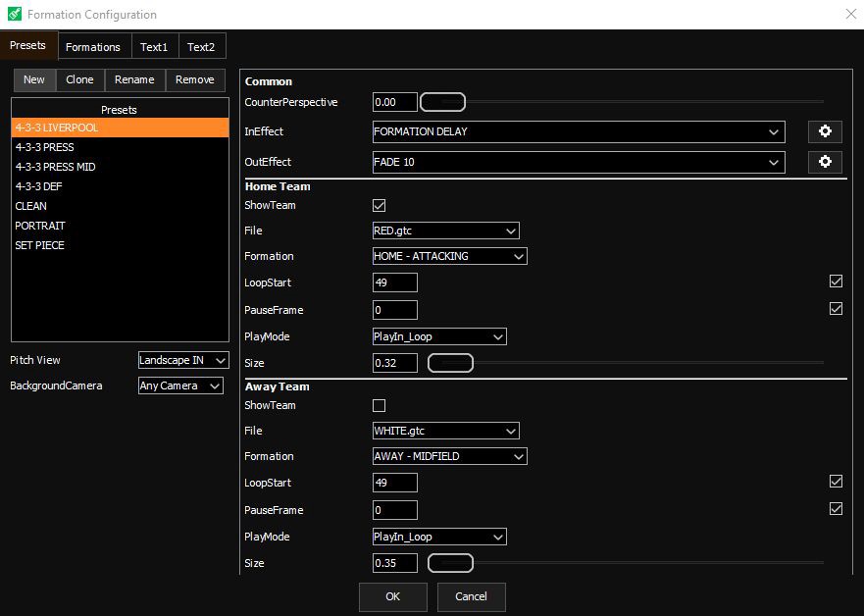
Task: Click the Formation Configuration app icon
Action: point(15,14)
